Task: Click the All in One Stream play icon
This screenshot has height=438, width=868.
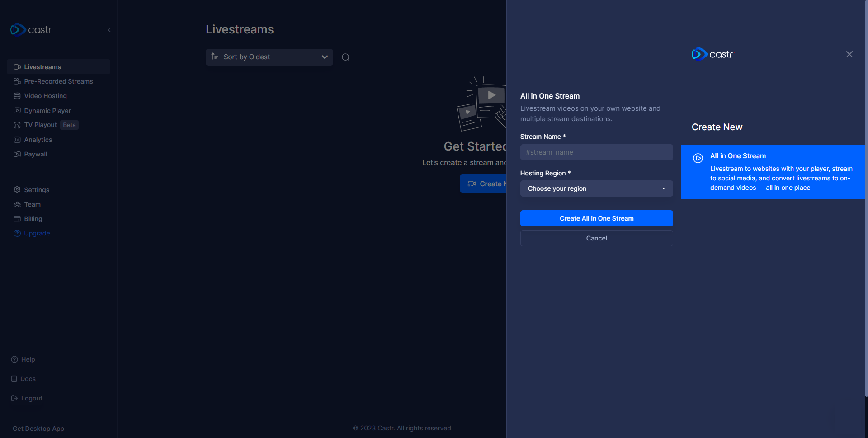Action: [698, 158]
